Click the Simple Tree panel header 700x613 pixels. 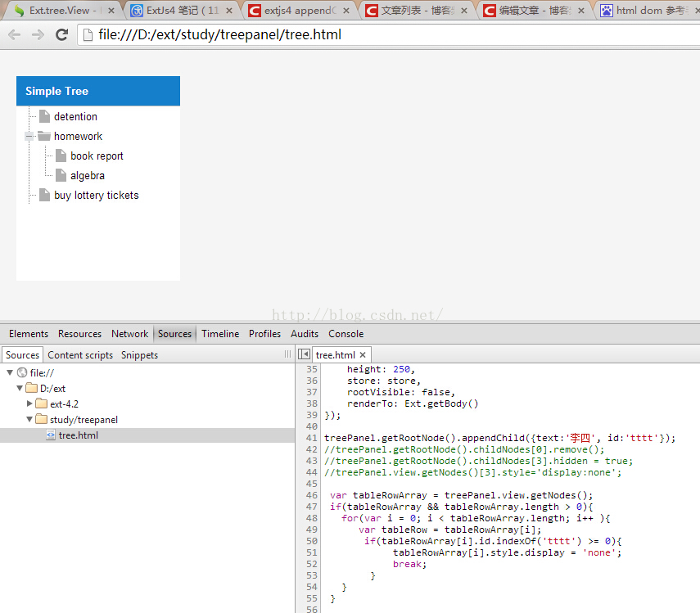(98, 91)
